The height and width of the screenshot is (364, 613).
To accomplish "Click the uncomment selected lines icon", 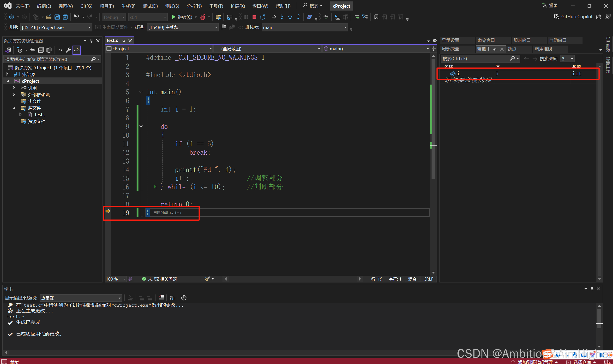I will tap(365, 17).
